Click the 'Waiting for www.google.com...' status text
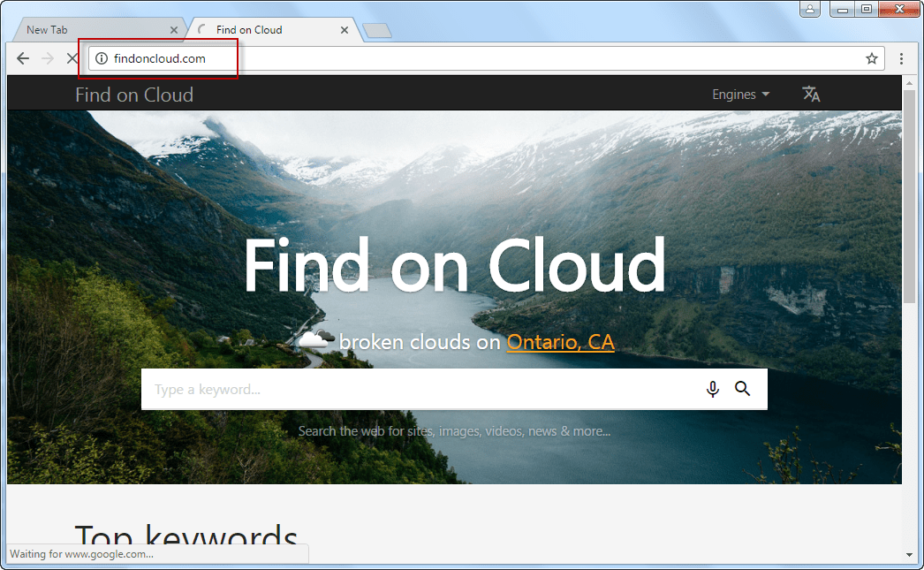Image resolution: width=924 pixels, height=570 pixels. [x=82, y=554]
